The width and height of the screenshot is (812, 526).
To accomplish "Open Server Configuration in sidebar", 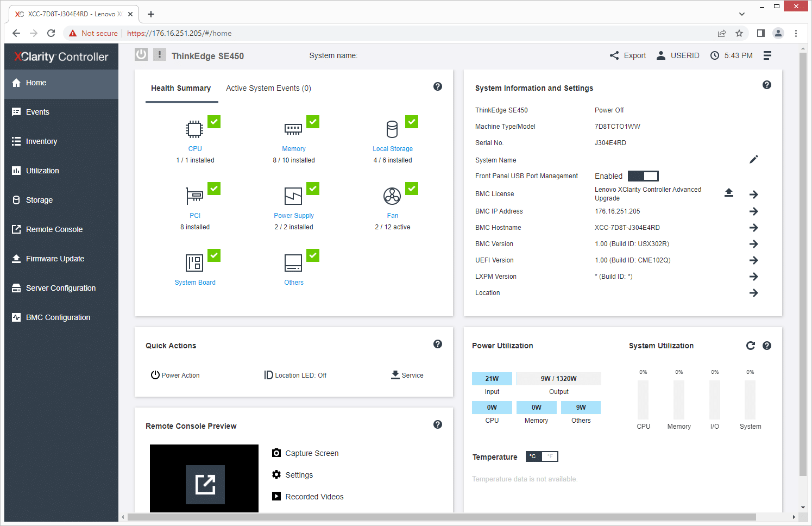I will [x=61, y=288].
